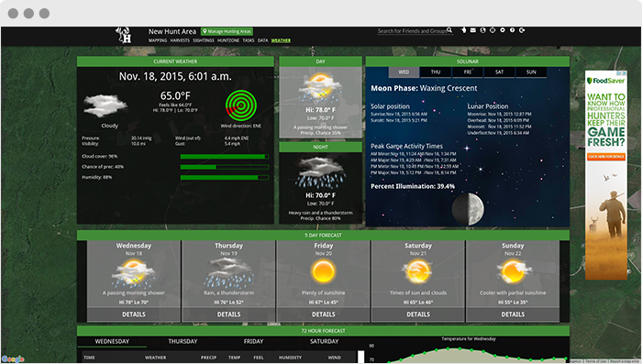
Task: Click the New Hunt Area title
Action: tap(172, 31)
